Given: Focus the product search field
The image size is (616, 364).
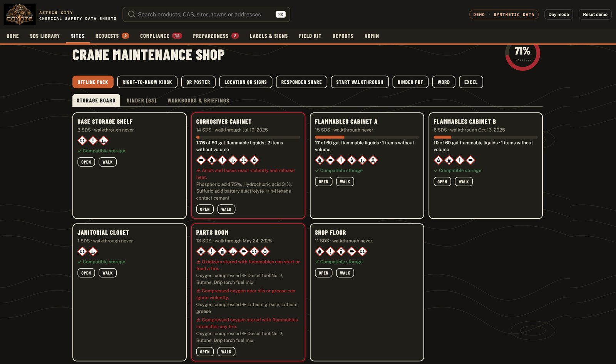Looking at the screenshot, I should coord(206,14).
